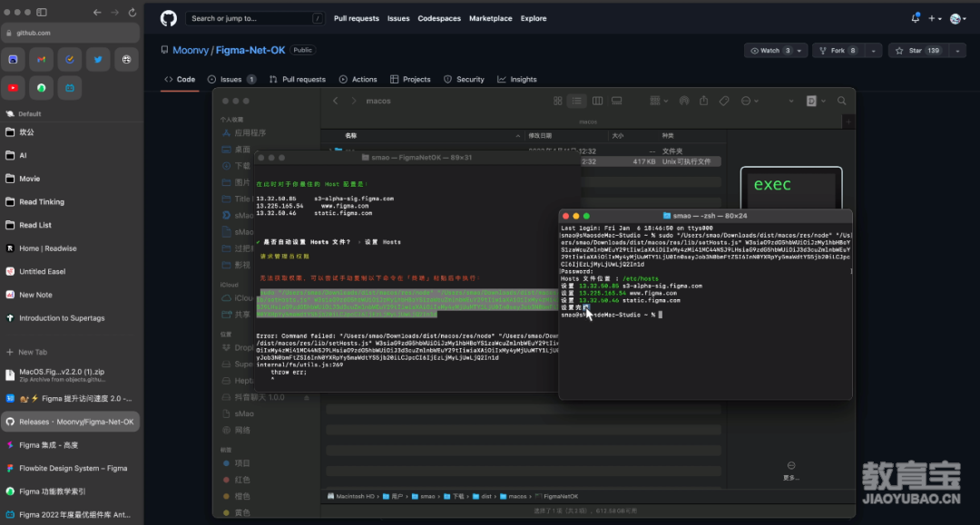980x525 pixels.
Task: Switch to the Insights tab
Action: tap(517, 79)
